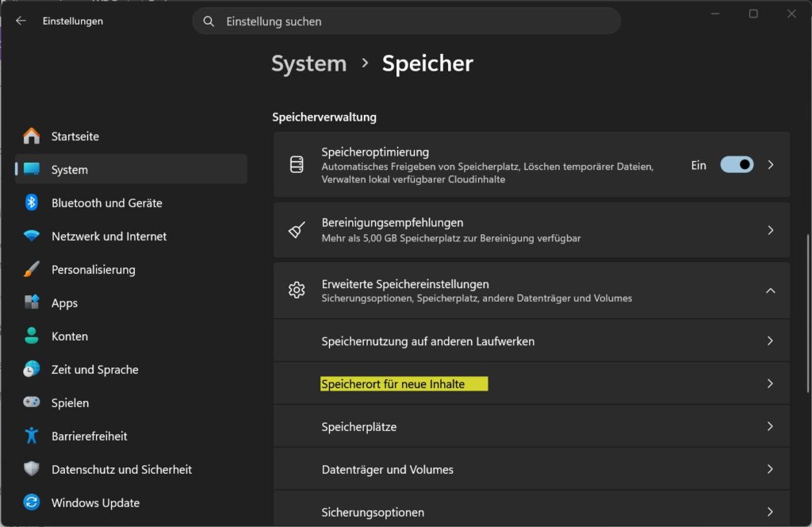The height and width of the screenshot is (527, 812).
Task: Click the Einstellung suchen search field
Action: coord(407,21)
